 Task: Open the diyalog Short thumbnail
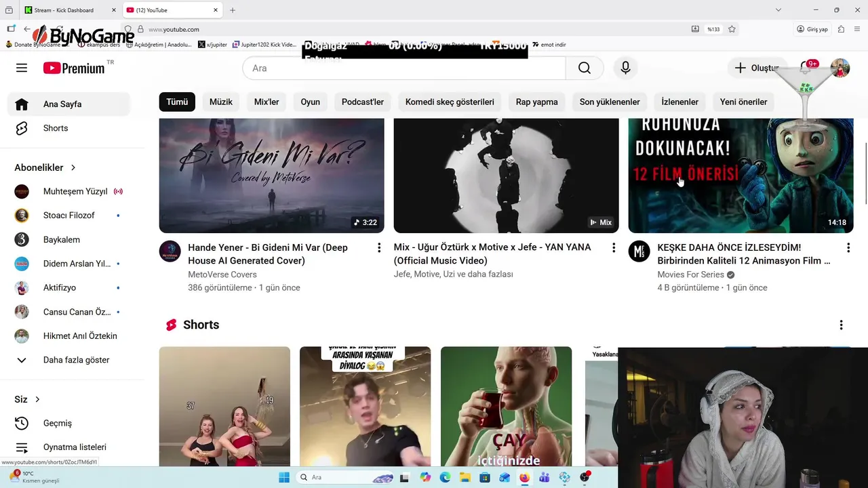coord(365,407)
